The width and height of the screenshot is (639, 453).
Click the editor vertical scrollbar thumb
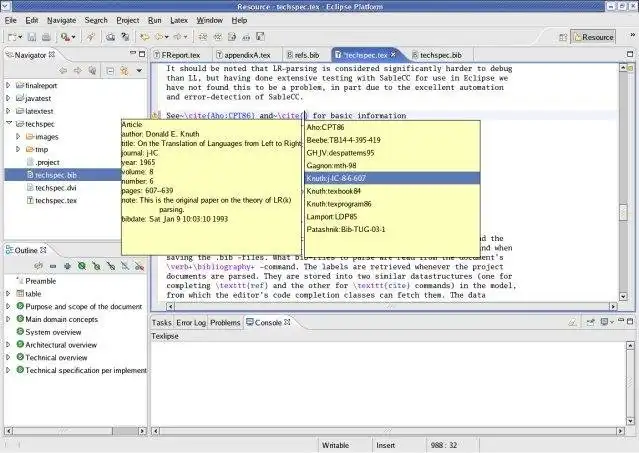point(623,212)
